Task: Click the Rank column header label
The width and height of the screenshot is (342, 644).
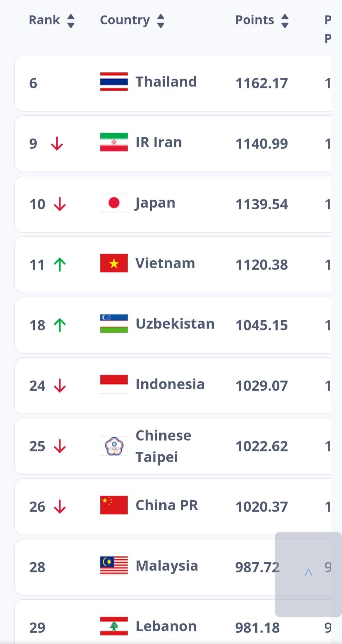Action: [x=44, y=20]
